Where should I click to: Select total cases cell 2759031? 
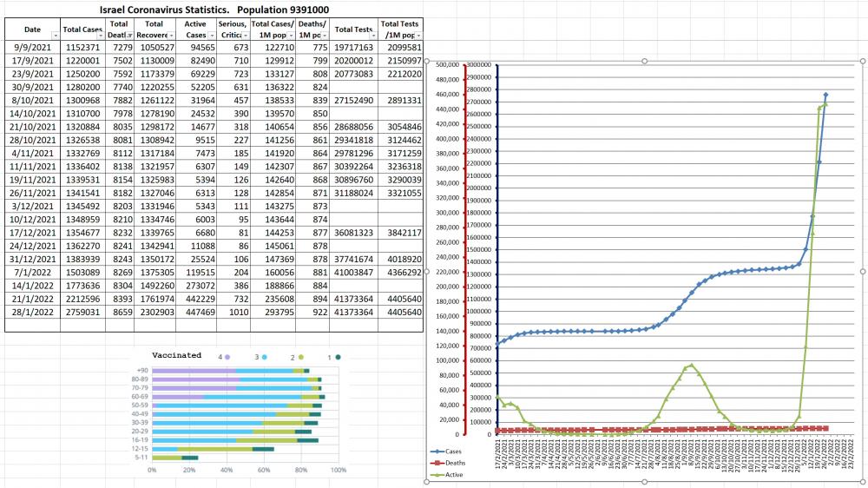coord(83,313)
